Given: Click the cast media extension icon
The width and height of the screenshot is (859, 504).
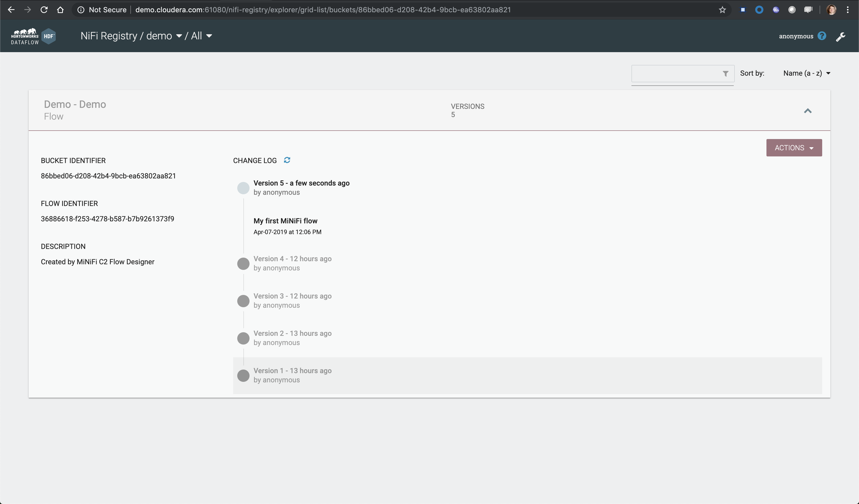Looking at the screenshot, I should pos(809,10).
